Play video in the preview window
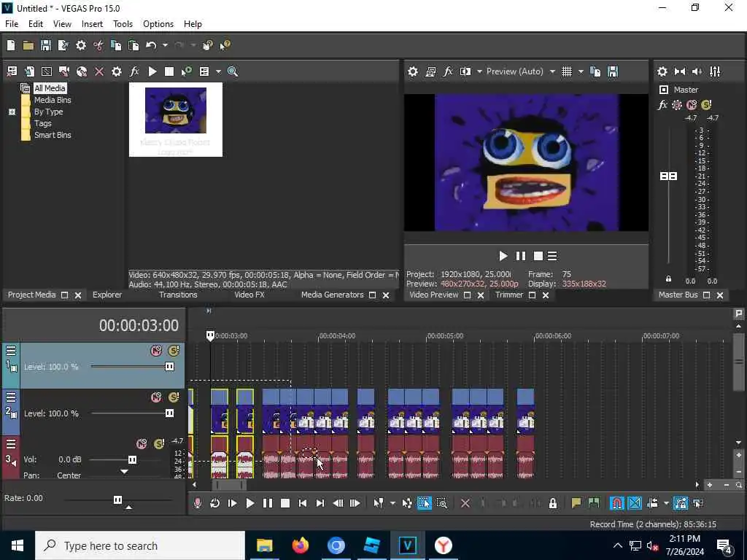This screenshot has height=560, width=747. tap(503, 256)
